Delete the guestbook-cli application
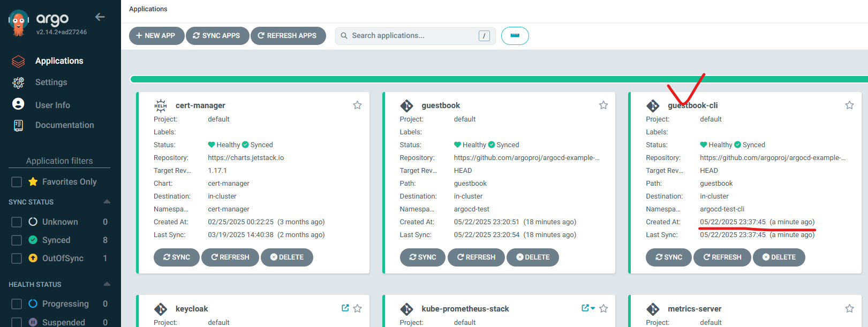Viewport: 868px width, 327px height. tap(779, 257)
